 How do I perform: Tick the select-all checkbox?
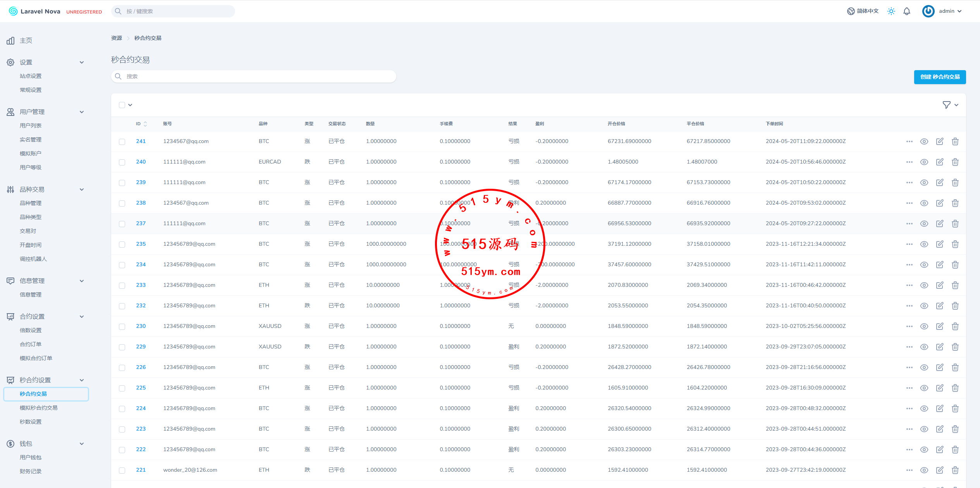pyautogui.click(x=122, y=105)
